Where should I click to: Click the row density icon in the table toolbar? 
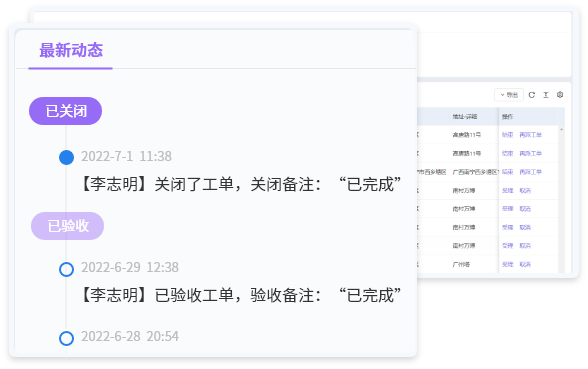[546, 95]
